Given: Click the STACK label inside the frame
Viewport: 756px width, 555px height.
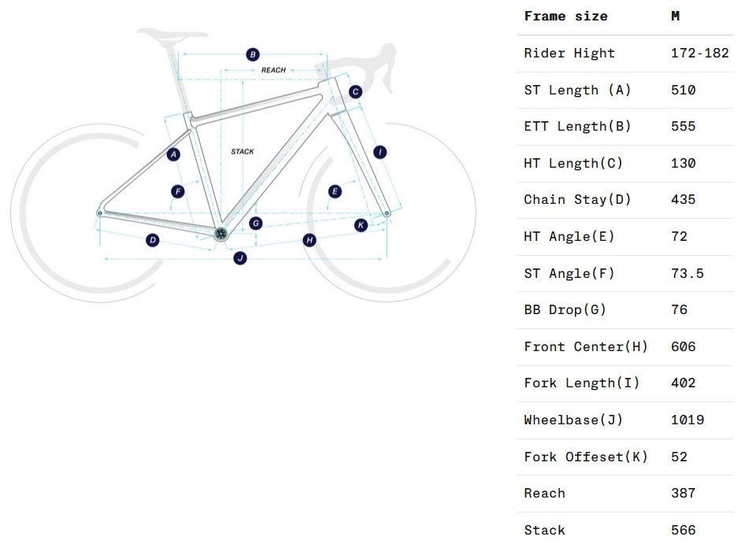Looking at the screenshot, I should [x=243, y=151].
